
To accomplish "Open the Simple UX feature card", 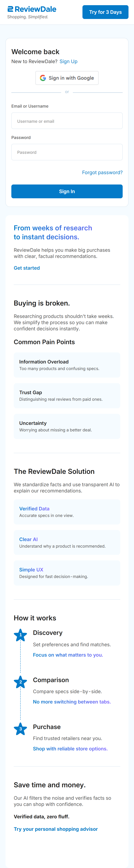I will click(67, 573).
